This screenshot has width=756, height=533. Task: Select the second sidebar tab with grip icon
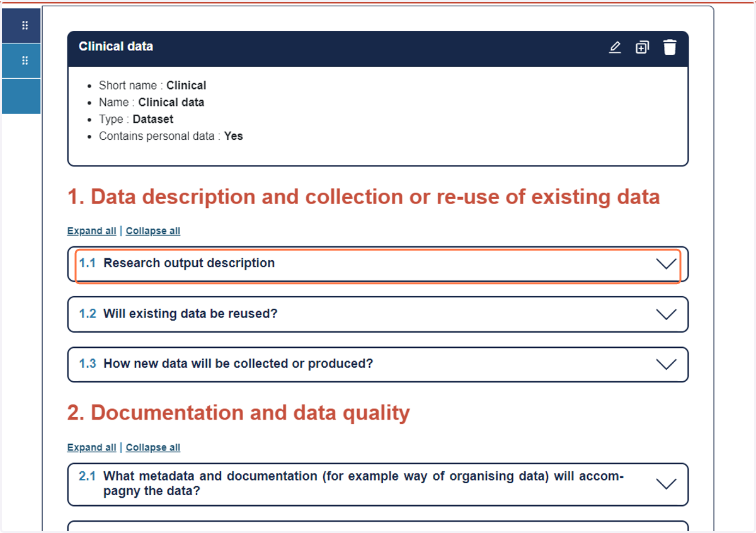[x=21, y=61]
